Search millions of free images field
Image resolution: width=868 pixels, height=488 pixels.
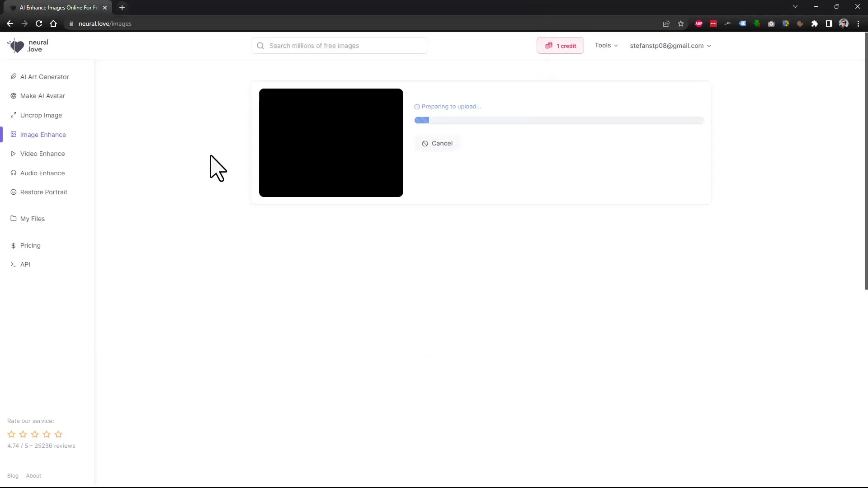pyautogui.click(x=340, y=45)
